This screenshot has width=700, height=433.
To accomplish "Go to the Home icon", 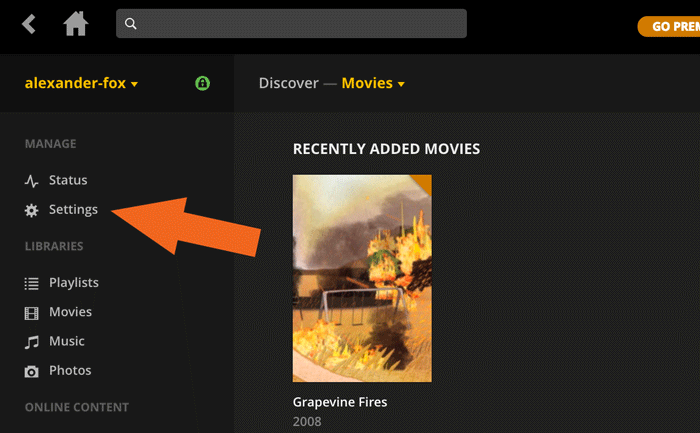I will [76, 23].
